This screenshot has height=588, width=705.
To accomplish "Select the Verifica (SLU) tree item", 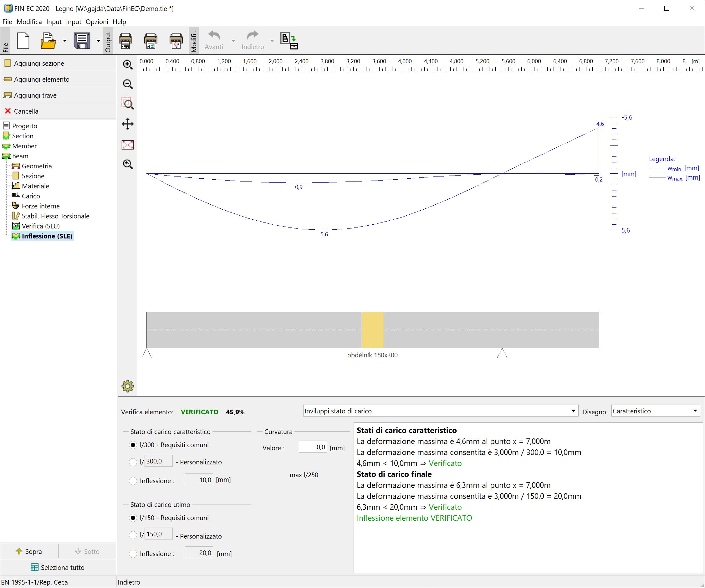I will tap(40, 226).
